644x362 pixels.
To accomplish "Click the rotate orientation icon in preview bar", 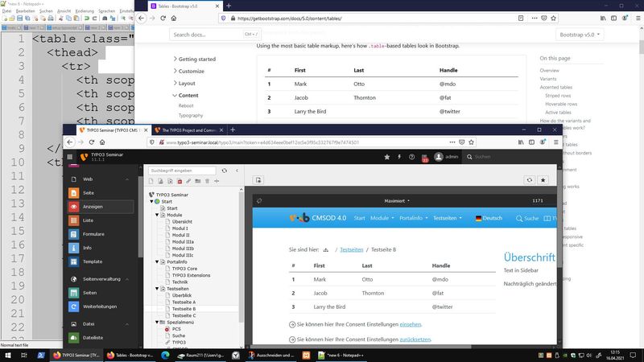I will pyautogui.click(x=259, y=200).
